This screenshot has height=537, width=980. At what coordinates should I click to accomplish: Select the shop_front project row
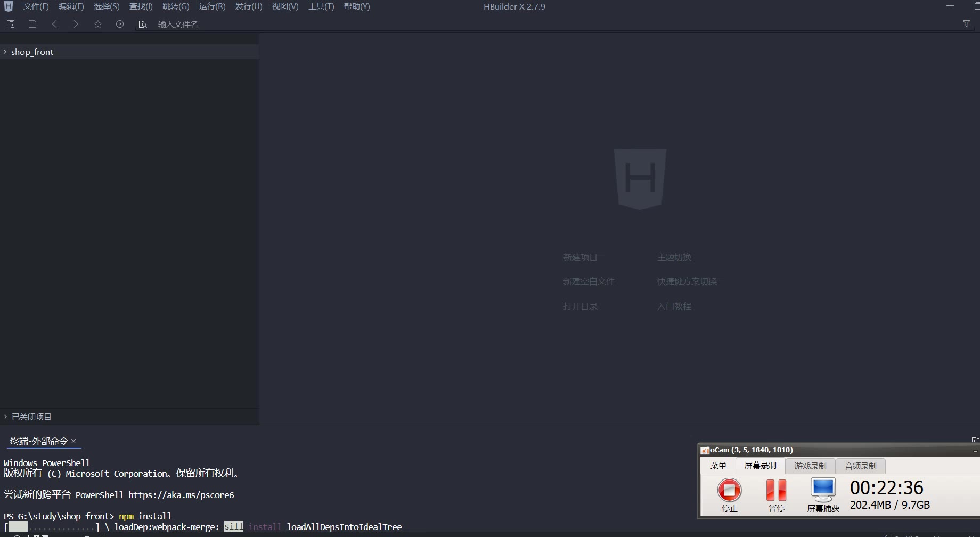point(129,52)
